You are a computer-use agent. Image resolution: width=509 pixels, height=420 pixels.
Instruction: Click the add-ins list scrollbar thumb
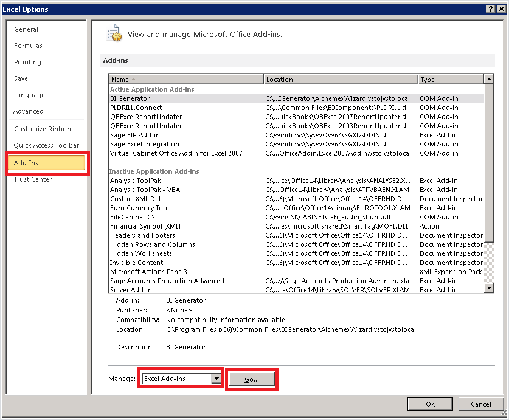click(x=489, y=163)
